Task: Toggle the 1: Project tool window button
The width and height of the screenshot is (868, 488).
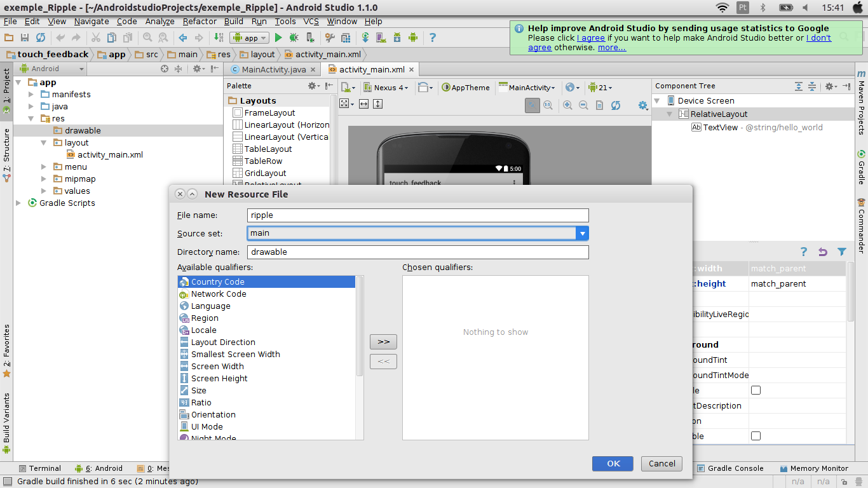Action: tap(6, 91)
